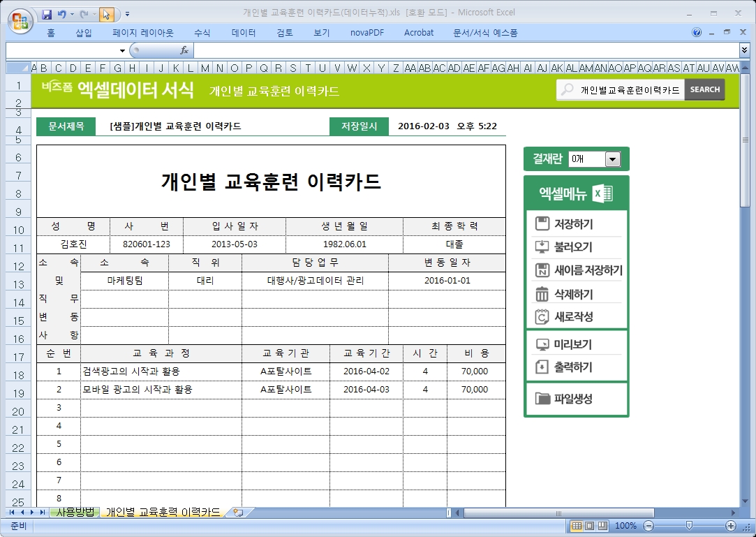Enable Page Break Preview view button
Screen dimensions: 756x537
[x=602, y=526]
